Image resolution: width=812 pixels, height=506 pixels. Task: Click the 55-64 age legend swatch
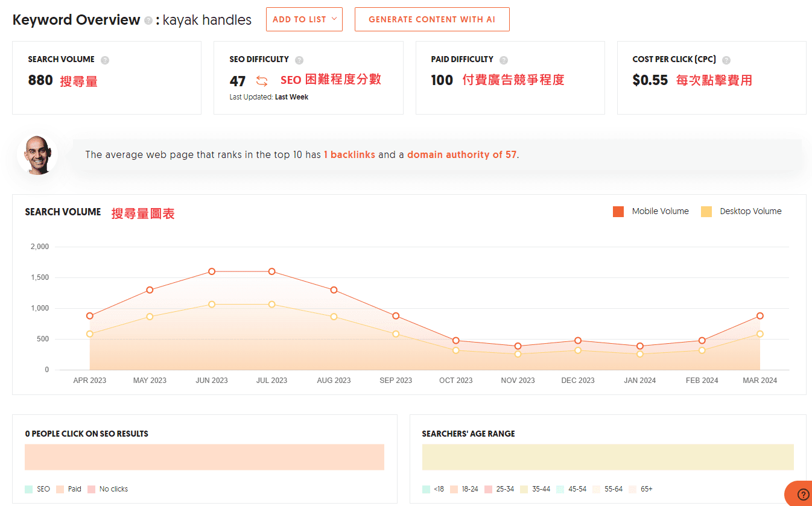pyautogui.click(x=597, y=489)
